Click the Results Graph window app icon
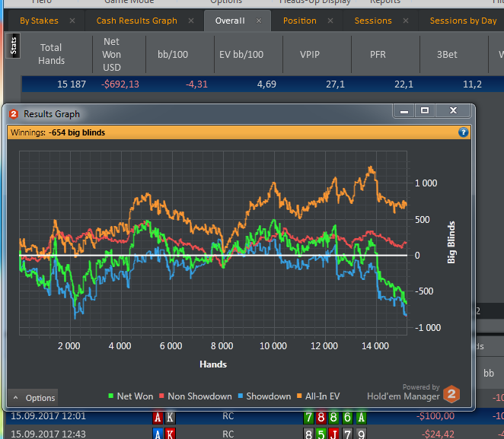 coord(14,114)
